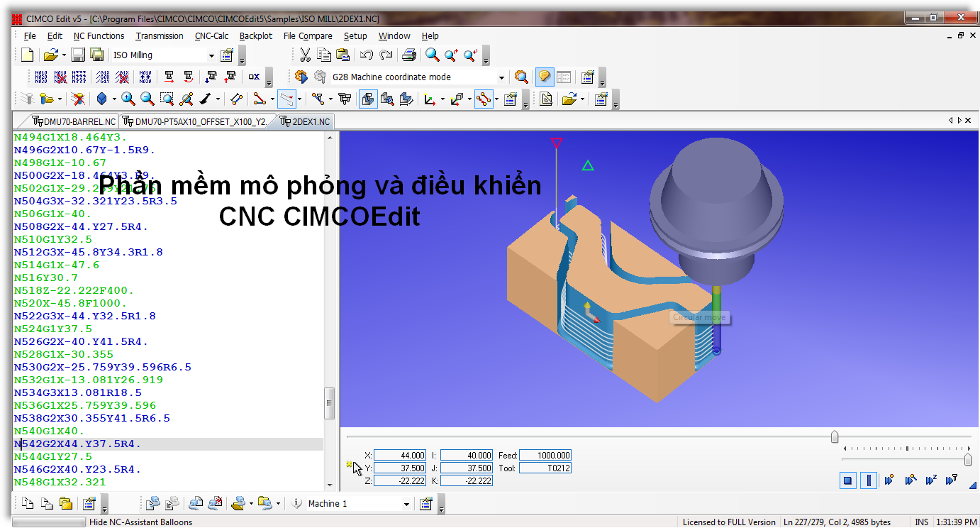Select the 2DEX1.NC tab
980x528 pixels.
(305, 121)
